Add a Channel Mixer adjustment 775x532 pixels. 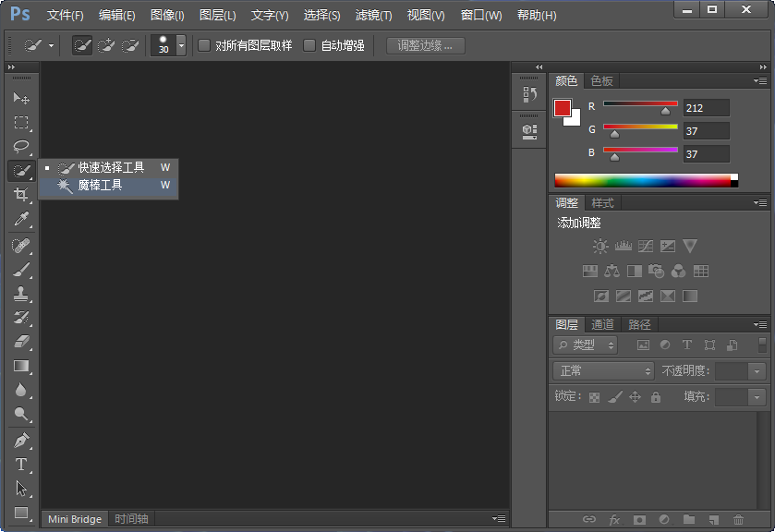point(679,271)
